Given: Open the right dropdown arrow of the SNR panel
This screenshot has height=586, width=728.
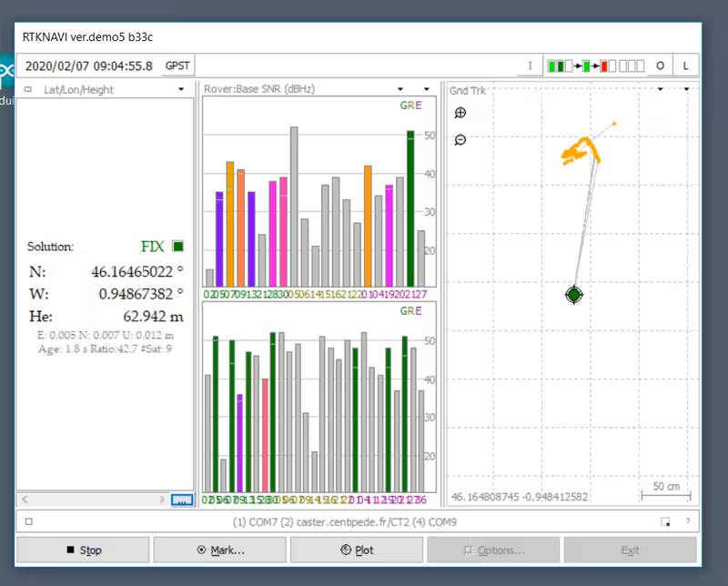Looking at the screenshot, I should point(425,89).
